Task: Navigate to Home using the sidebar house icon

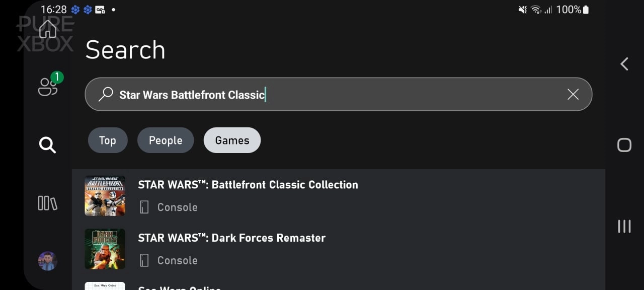Action: [x=47, y=29]
